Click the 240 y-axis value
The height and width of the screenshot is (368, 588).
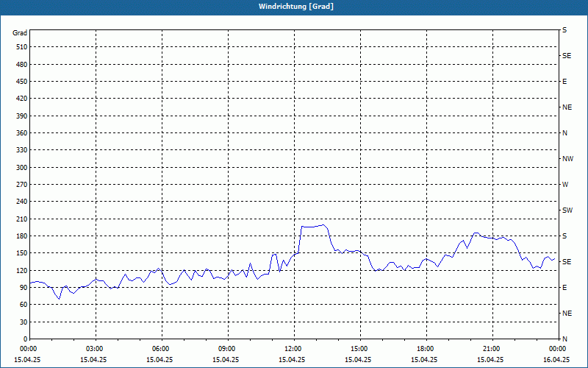(x=22, y=201)
